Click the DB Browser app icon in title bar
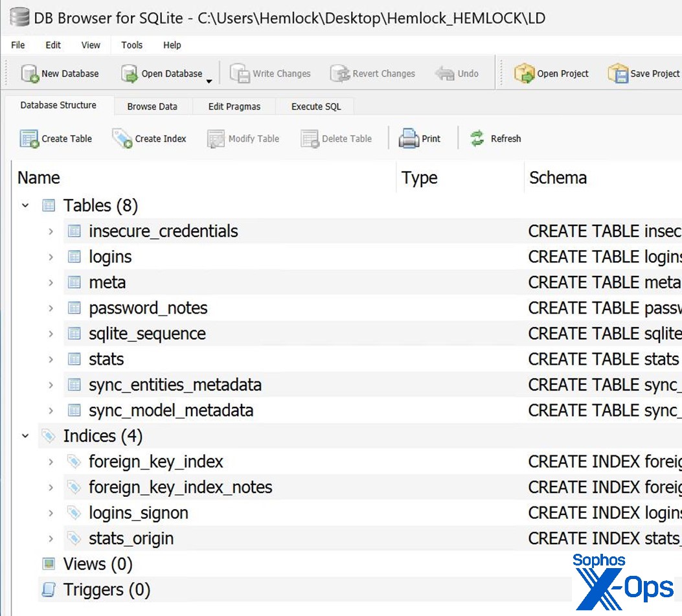Viewport: 682px width, 616px height. tap(19, 17)
